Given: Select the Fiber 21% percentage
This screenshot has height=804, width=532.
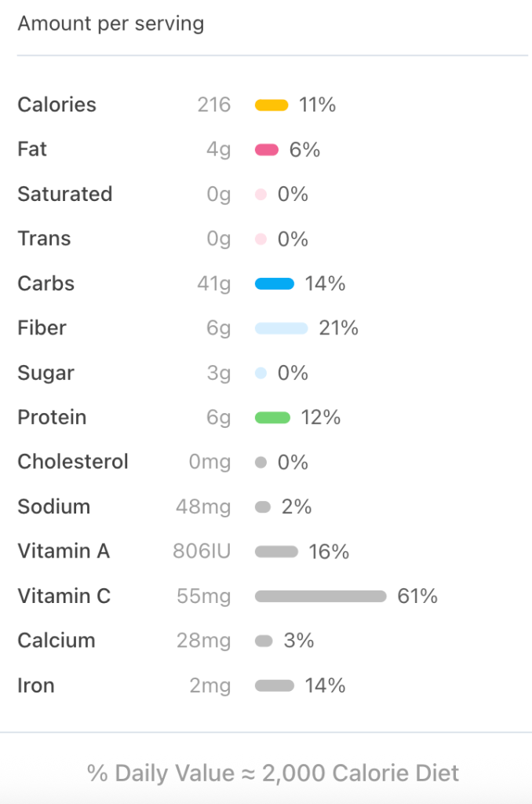Looking at the screenshot, I should [x=338, y=328].
